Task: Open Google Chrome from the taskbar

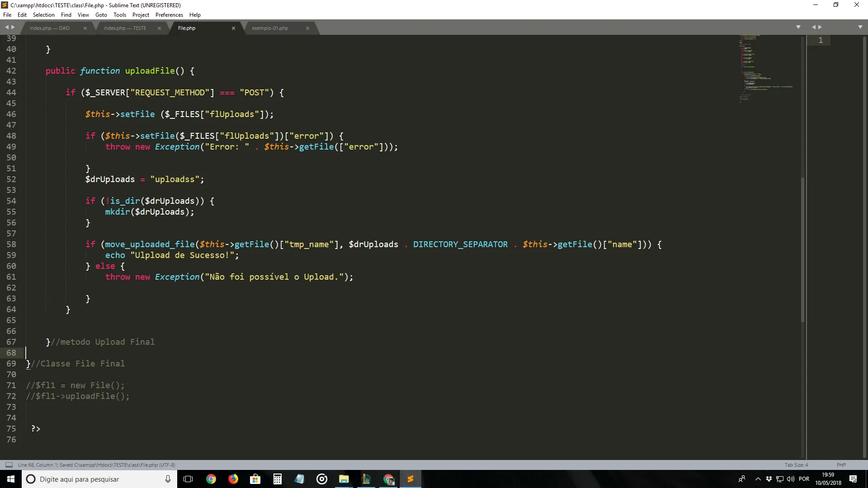Action: point(211,479)
